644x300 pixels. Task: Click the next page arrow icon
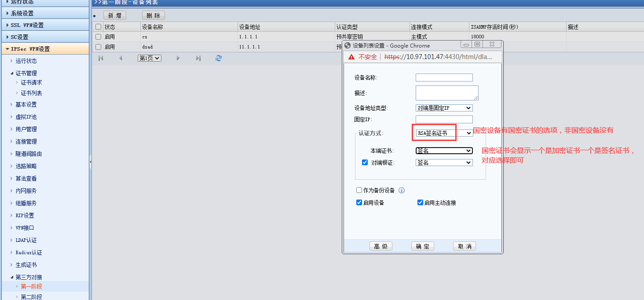pos(178,58)
